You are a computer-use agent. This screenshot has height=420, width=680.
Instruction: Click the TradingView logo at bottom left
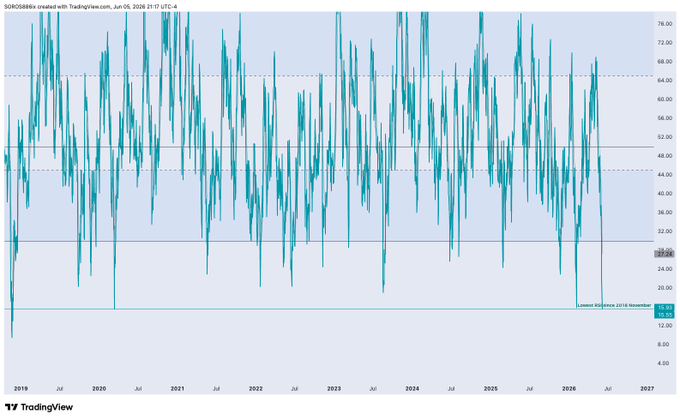[39, 407]
